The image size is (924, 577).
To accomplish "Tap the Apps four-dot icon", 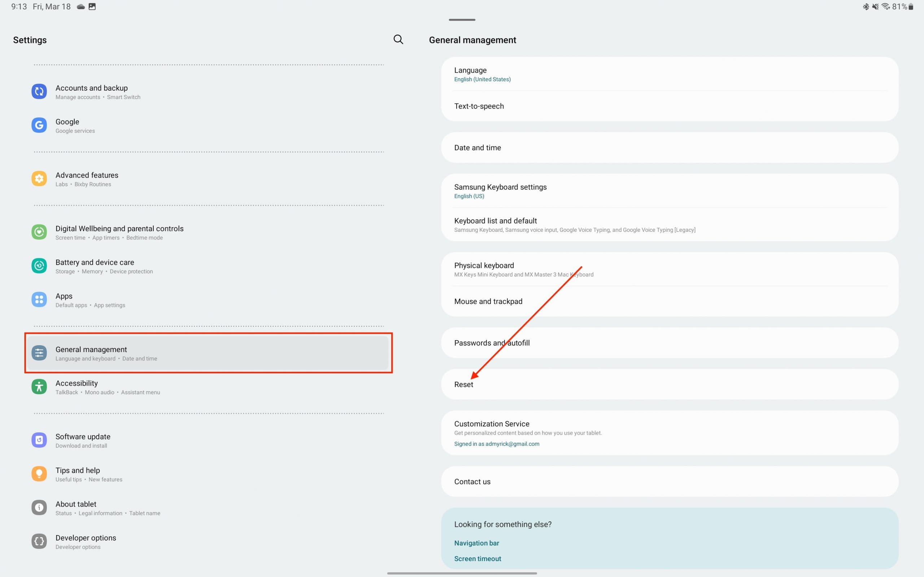I will coord(39,300).
